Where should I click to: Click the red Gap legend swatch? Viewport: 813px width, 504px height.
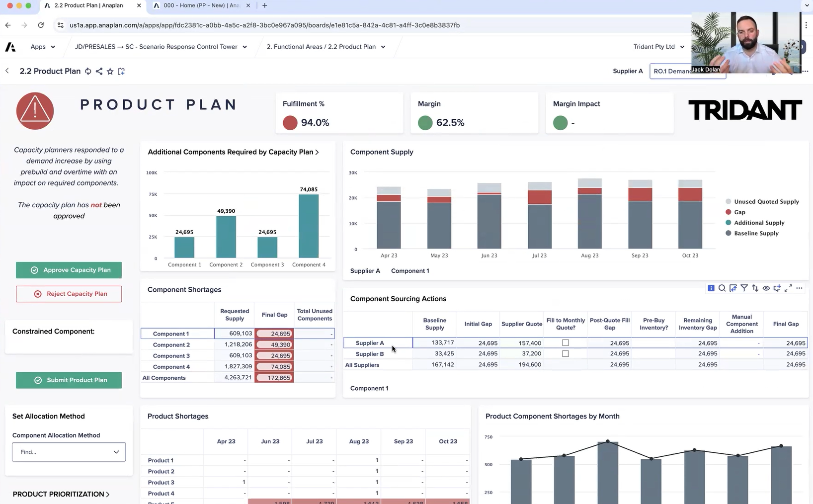point(729,212)
